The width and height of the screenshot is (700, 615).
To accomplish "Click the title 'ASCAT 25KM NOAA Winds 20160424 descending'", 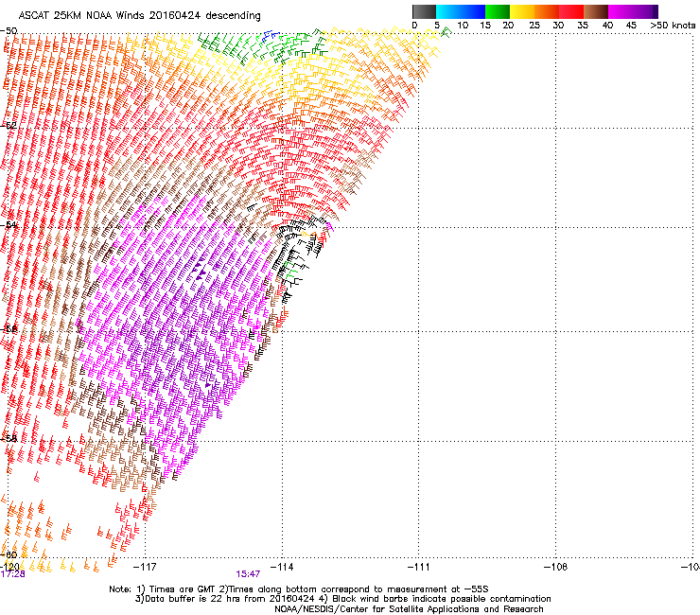I will (x=139, y=16).
